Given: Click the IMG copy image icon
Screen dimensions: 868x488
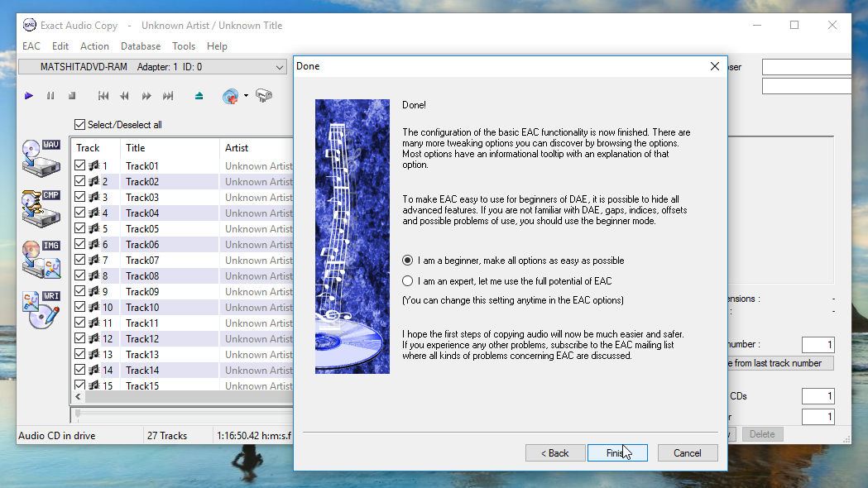Looking at the screenshot, I should click(41, 259).
